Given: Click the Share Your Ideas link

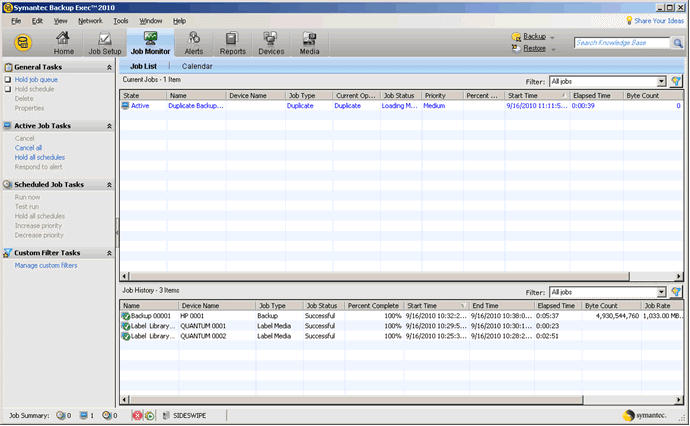Looking at the screenshot, I should click(659, 21).
